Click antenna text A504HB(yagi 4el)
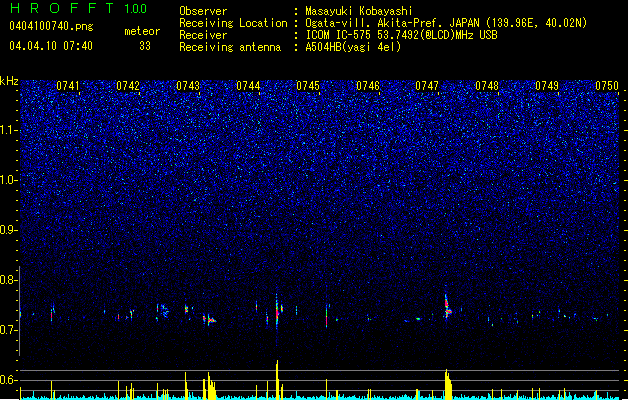The width and height of the screenshot is (629, 400). (x=353, y=47)
